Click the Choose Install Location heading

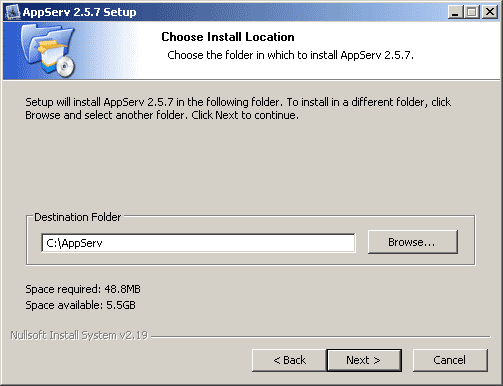point(228,37)
